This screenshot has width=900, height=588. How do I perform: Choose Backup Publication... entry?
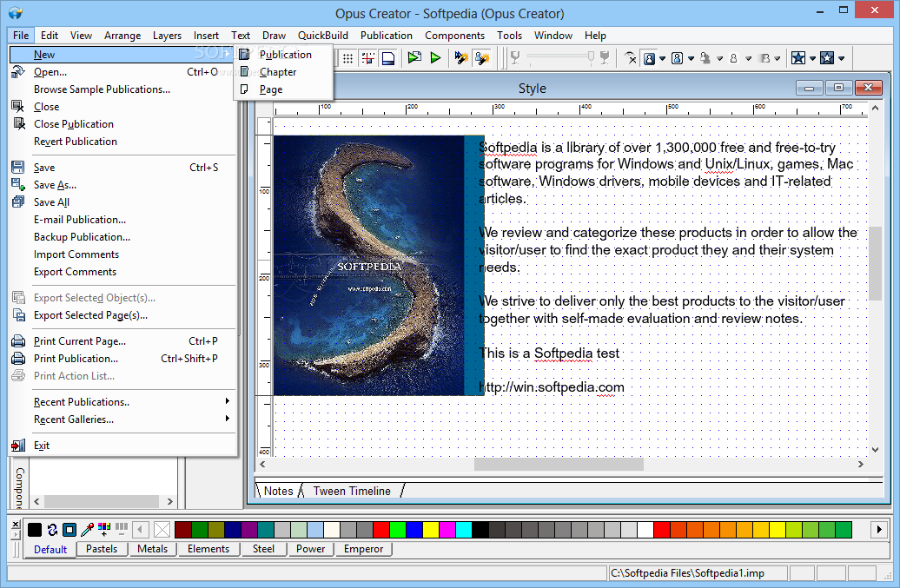tap(122, 237)
